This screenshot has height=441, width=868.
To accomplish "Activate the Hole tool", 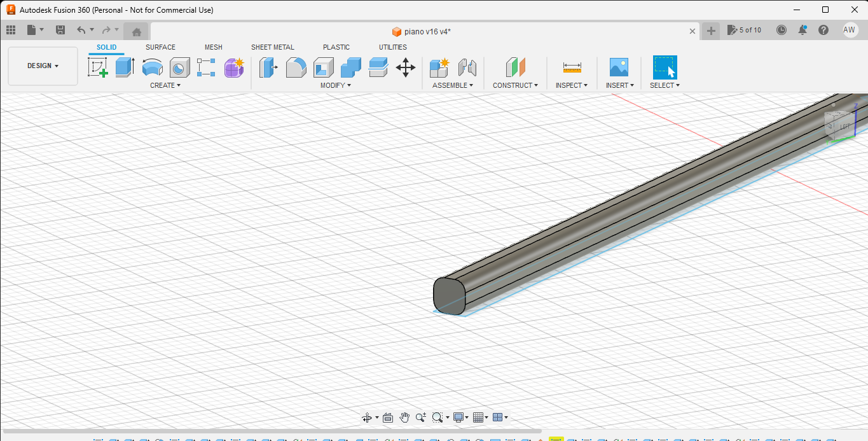I will click(x=179, y=67).
